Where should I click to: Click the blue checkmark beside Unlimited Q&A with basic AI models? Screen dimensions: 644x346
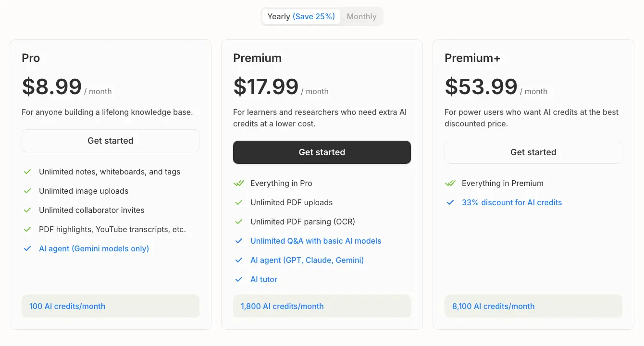click(239, 241)
